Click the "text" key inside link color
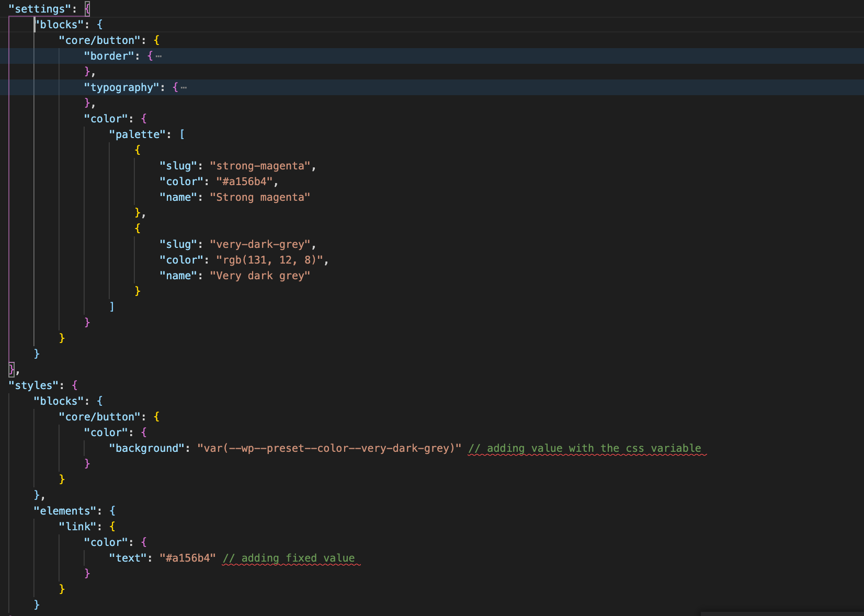This screenshot has width=864, height=616. click(x=128, y=558)
